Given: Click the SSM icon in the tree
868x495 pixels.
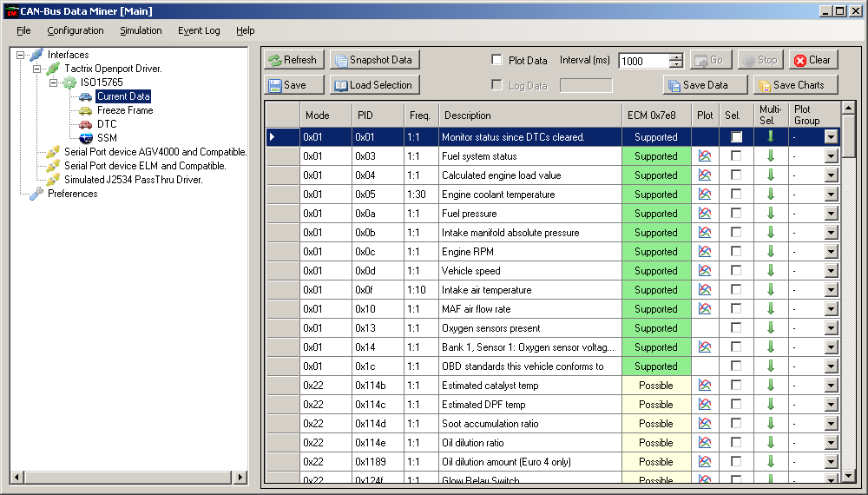Looking at the screenshot, I should [85, 138].
